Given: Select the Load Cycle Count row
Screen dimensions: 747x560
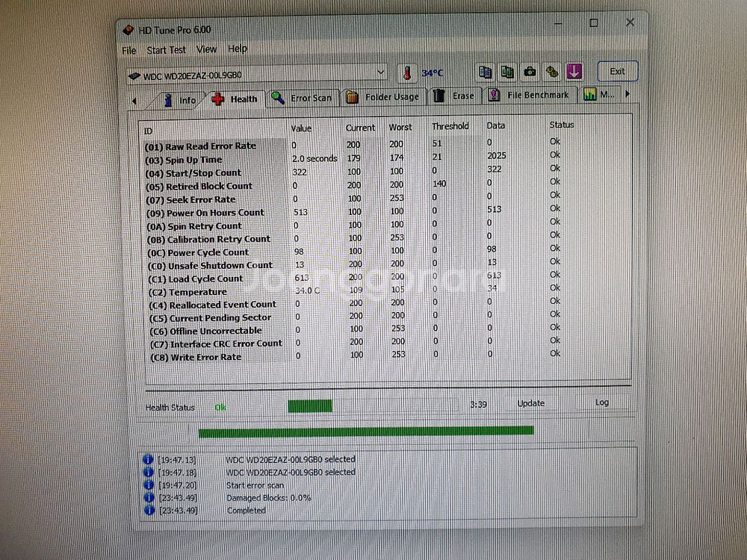Looking at the screenshot, I should click(353, 277).
